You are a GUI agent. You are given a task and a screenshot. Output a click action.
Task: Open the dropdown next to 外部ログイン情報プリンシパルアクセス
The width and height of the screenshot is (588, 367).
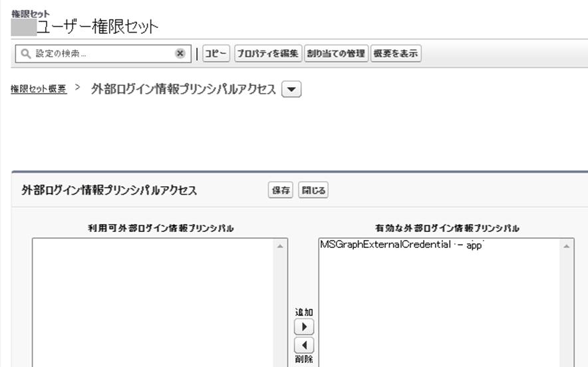(x=291, y=90)
